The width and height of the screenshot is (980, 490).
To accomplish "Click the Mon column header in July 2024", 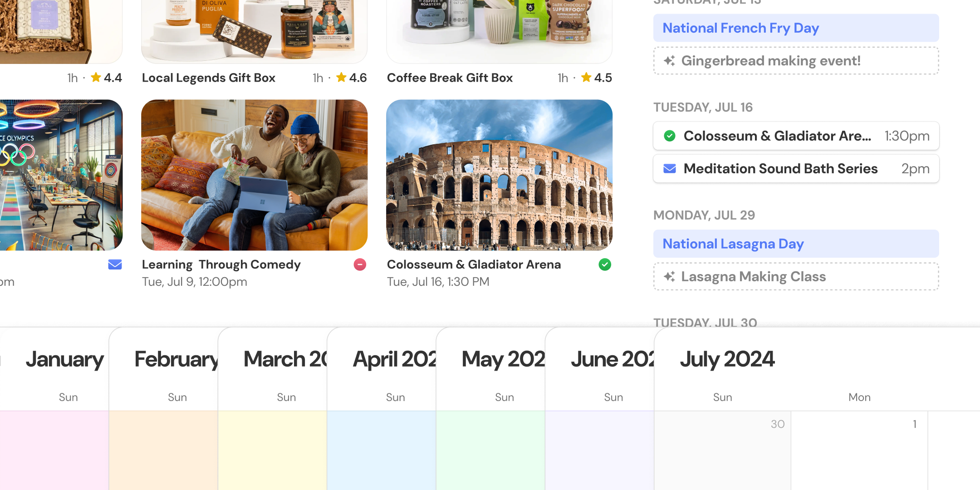I will click(860, 397).
